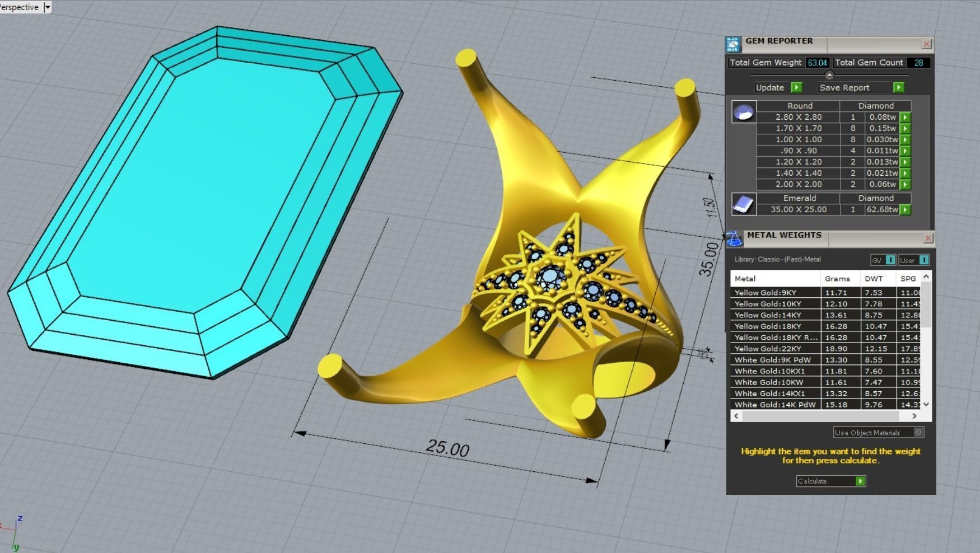Click the Metal column header
Screen dimensions: 980x553
point(776,278)
